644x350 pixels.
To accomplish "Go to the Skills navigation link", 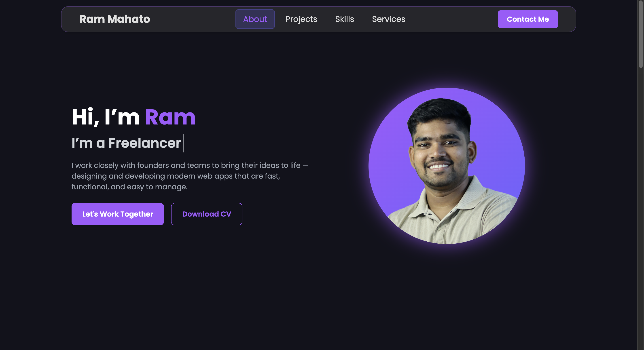I will pyautogui.click(x=345, y=19).
